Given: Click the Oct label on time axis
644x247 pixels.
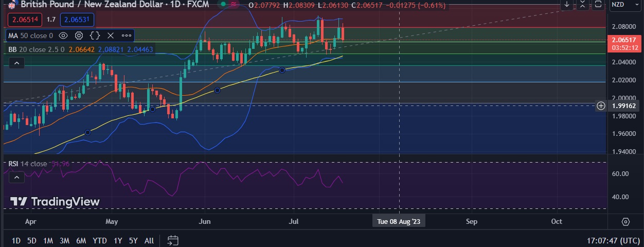Looking at the screenshot, I should coord(557,222).
